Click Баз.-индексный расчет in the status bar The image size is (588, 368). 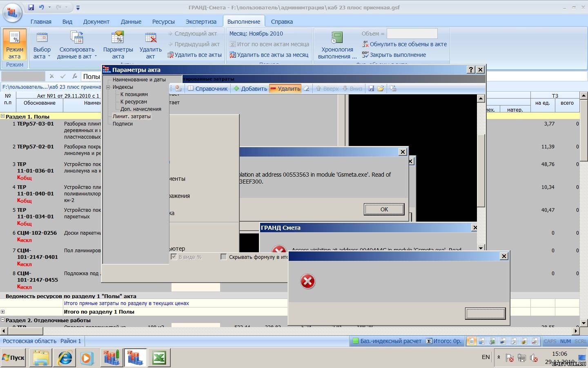coord(387,341)
